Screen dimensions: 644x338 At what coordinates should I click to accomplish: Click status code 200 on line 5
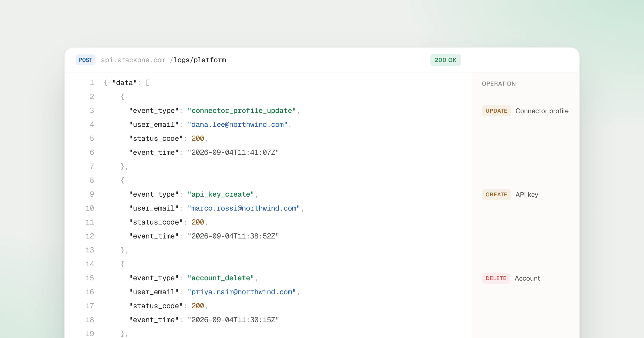click(x=198, y=138)
